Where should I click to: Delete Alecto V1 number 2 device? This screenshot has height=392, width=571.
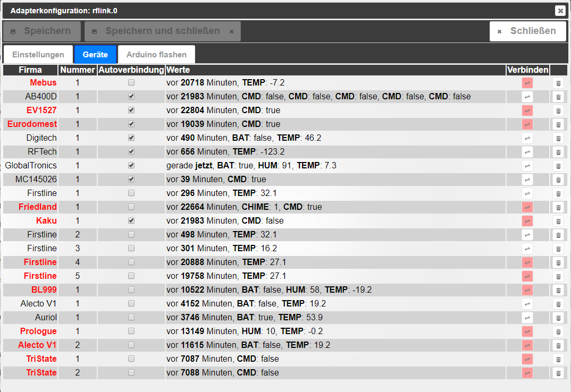click(x=558, y=345)
